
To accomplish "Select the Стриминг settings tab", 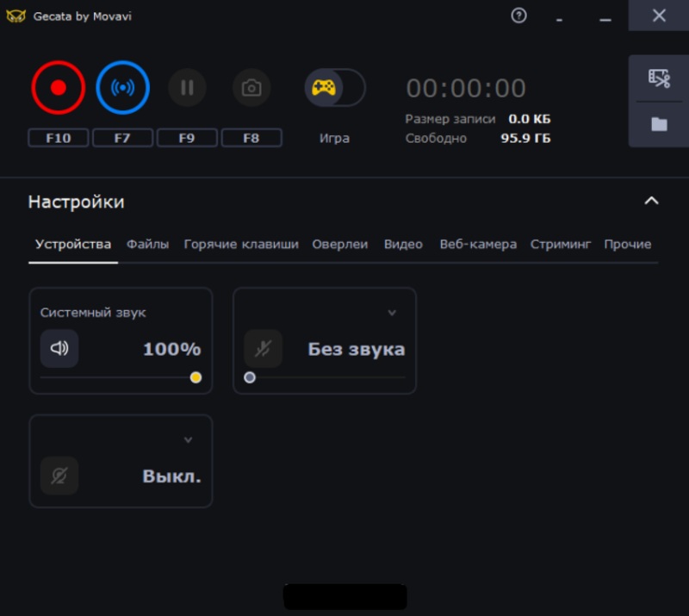I will 561,244.
